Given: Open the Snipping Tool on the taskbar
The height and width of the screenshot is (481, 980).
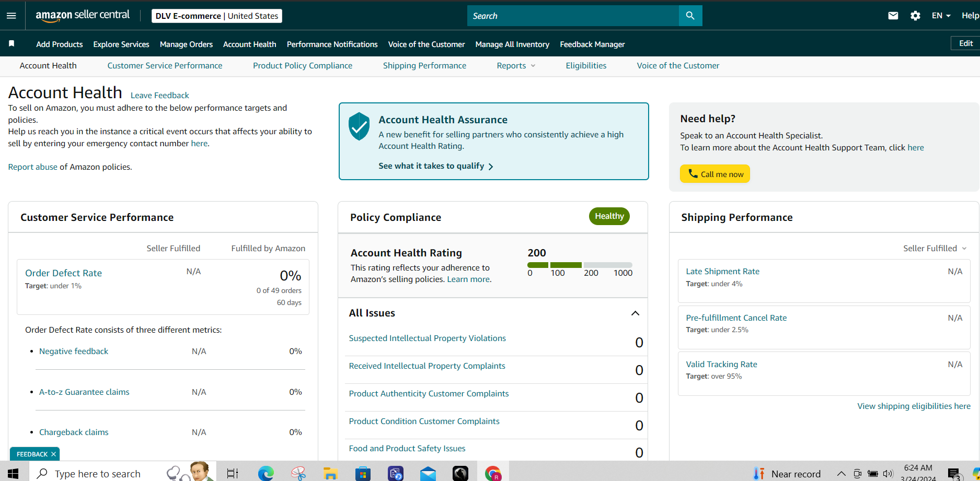Looking at the screenshot, I should [x=298, y=474].
